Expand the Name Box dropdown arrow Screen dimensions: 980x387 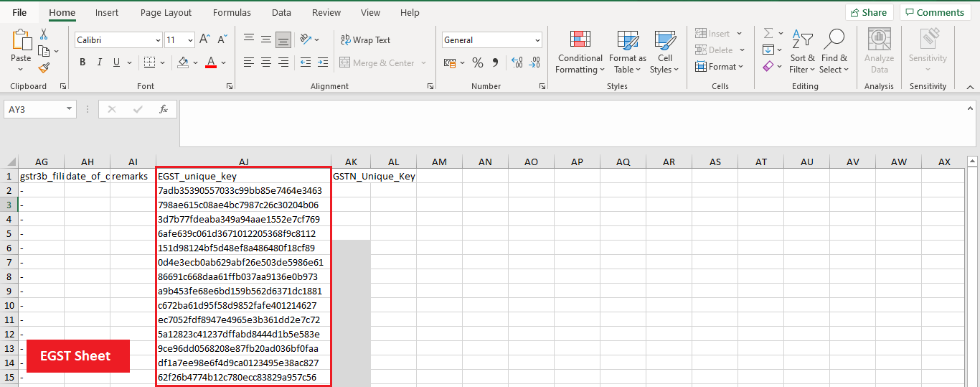click(x=70, y=109)
